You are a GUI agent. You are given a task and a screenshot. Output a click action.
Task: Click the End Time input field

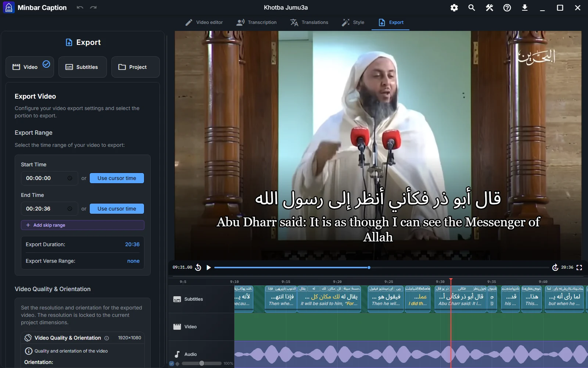tap(49, 209)
